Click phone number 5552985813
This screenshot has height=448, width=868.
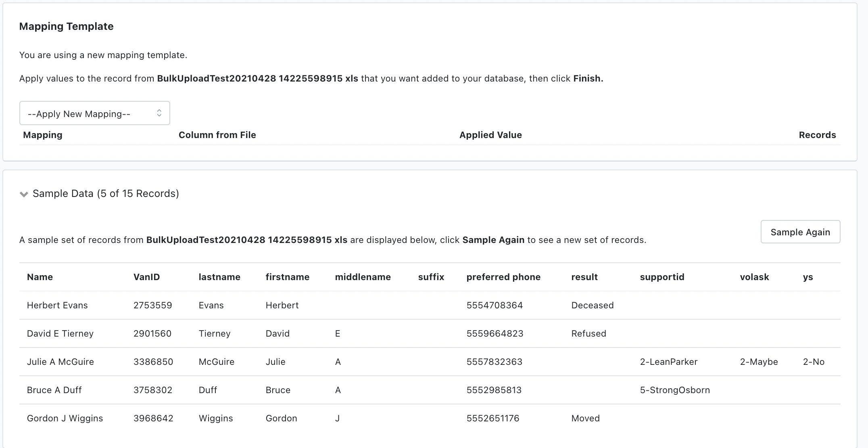[x=494, y=390]
